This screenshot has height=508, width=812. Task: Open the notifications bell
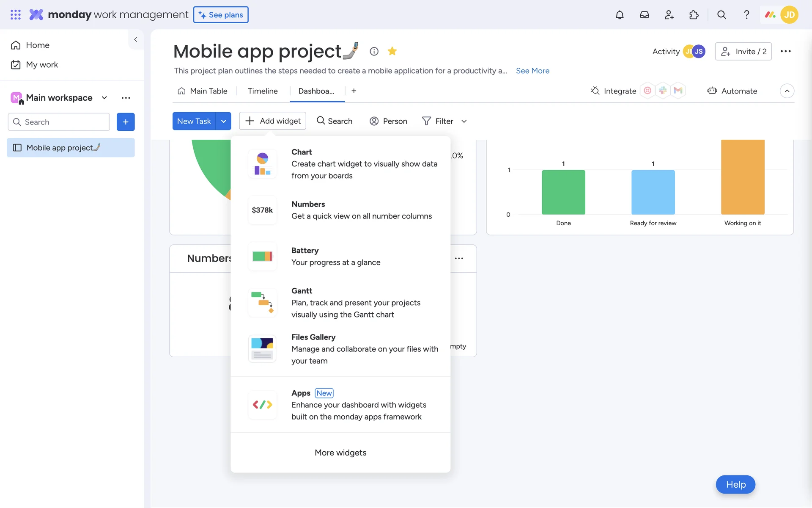coord(619,15)
